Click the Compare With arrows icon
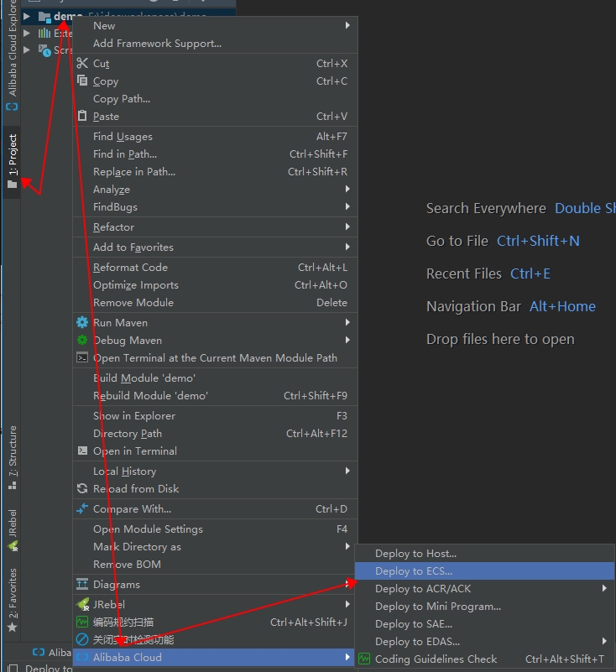Screen dimensions: 616x672 coord(82,508)
